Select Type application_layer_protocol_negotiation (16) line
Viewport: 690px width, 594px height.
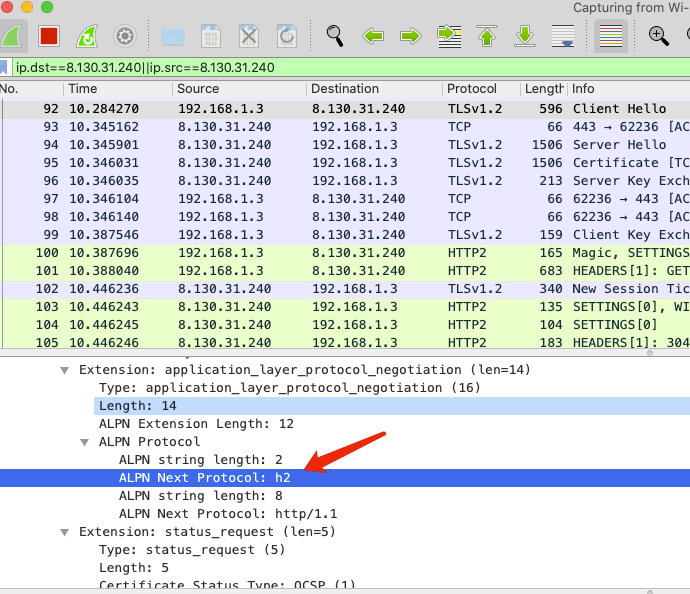point(290,388)
